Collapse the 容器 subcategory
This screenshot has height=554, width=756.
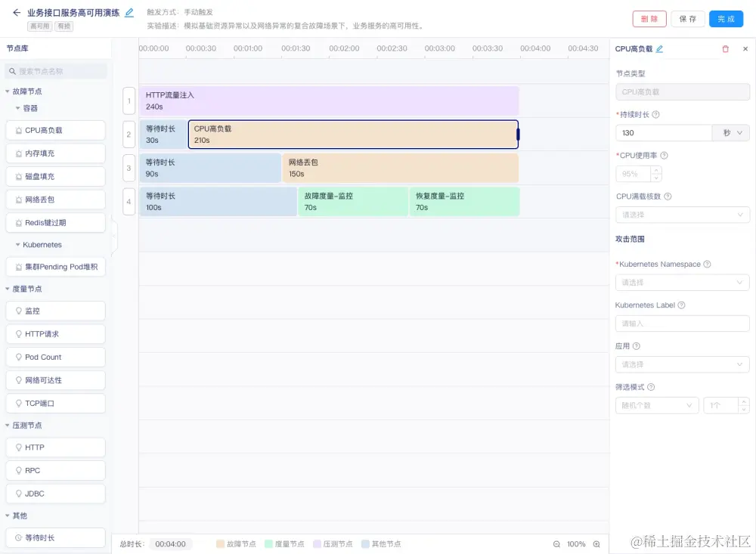point(18,108)
